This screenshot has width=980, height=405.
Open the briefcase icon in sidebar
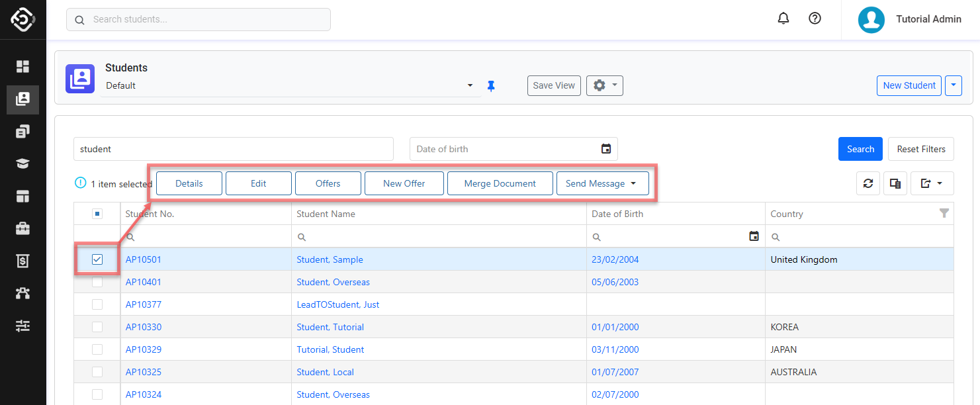(x=23, y=228)
